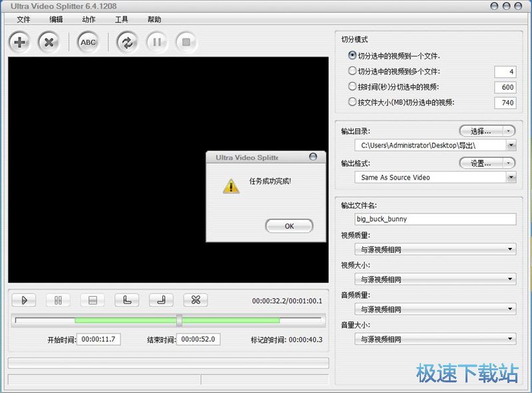Image resolution: width=532 pixels, height=393 pixels.
Task: Click the 结束时间 input field
Action: tap(198, 339)
